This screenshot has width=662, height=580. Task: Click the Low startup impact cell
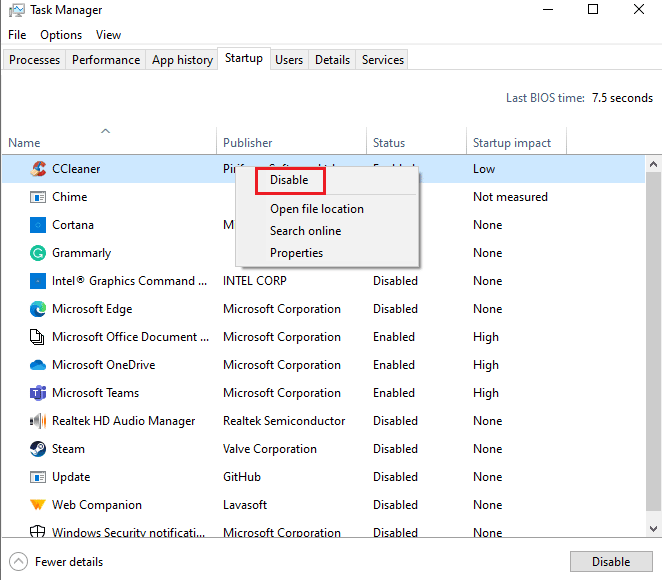tap(484, 169)
